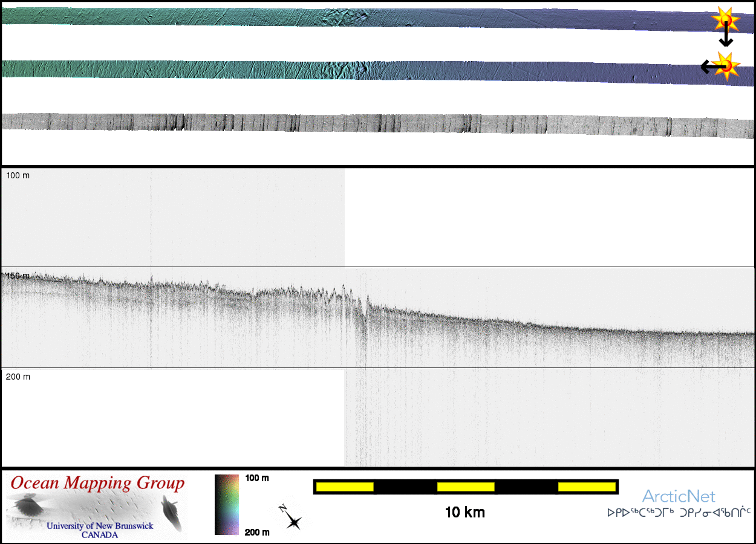Click the grayscale backscatter strip

click(x=375, y=124)
